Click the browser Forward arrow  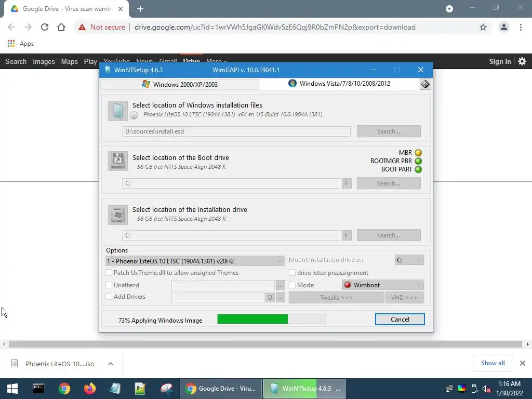(28, 27)
